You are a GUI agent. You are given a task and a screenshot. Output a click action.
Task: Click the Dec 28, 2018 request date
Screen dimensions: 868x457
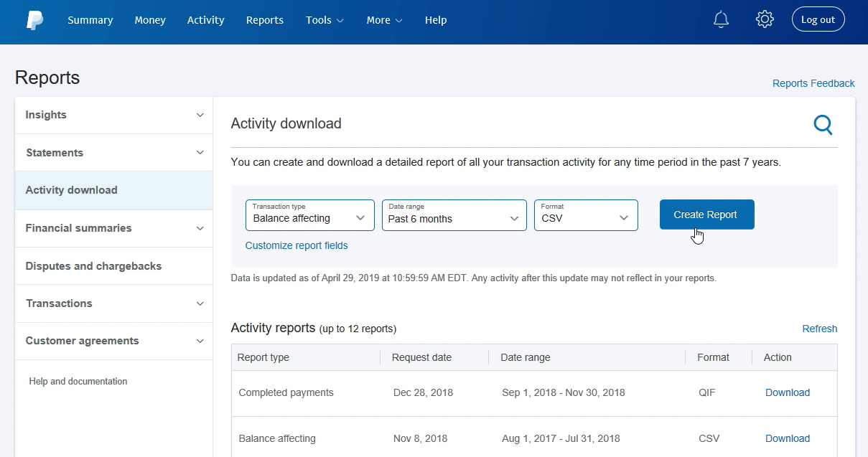point(424,392)
